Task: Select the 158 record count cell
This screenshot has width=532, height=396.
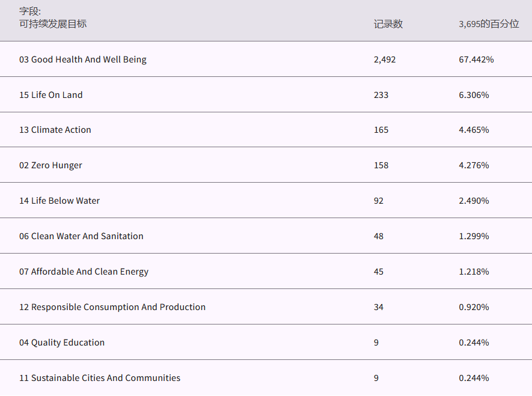Action: [381, 165]
